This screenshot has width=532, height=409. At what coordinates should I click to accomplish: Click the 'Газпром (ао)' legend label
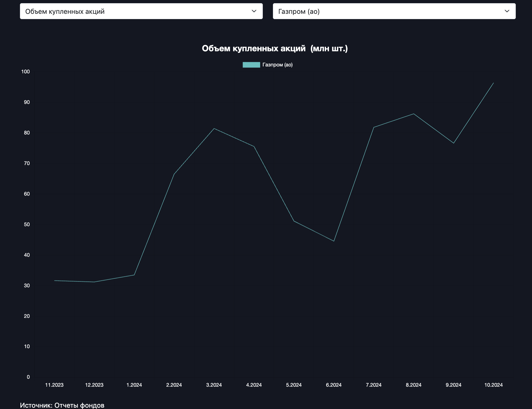[277, 65]
